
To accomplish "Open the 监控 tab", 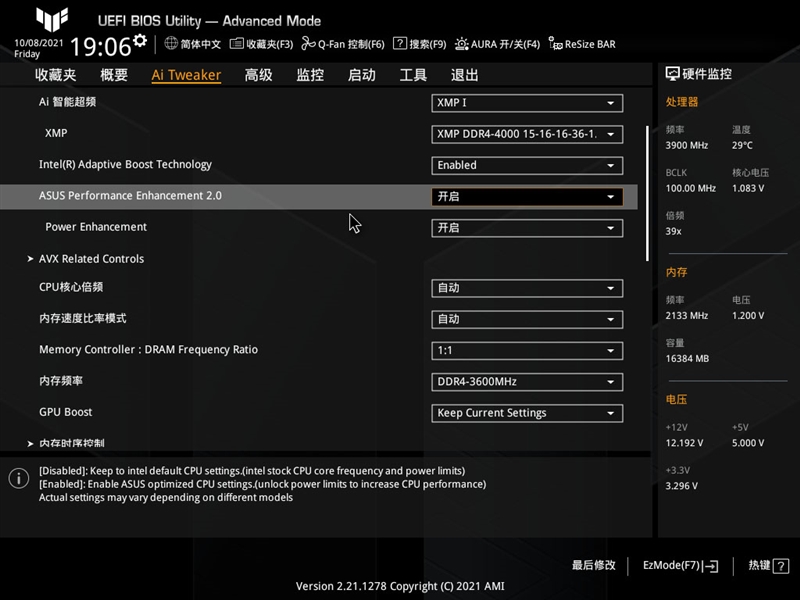I will pos(310,75).
